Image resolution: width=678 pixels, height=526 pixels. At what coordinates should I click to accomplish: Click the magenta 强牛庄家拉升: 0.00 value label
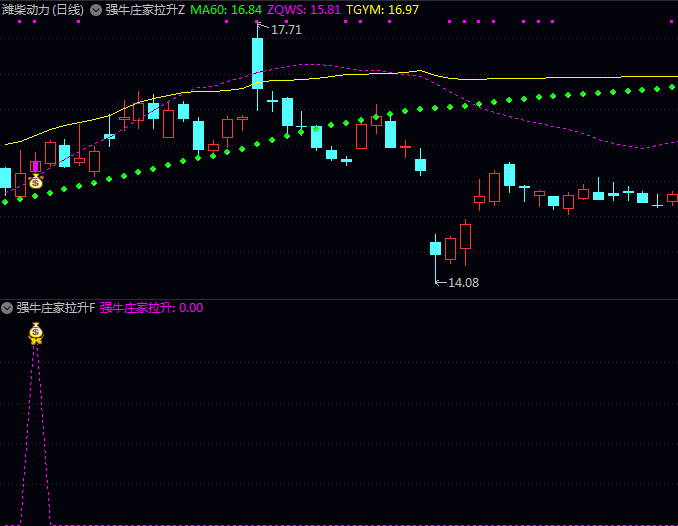point(151,308)
